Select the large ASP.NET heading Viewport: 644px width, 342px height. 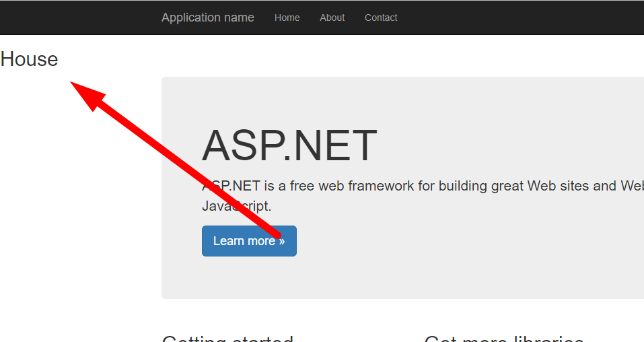289,145
